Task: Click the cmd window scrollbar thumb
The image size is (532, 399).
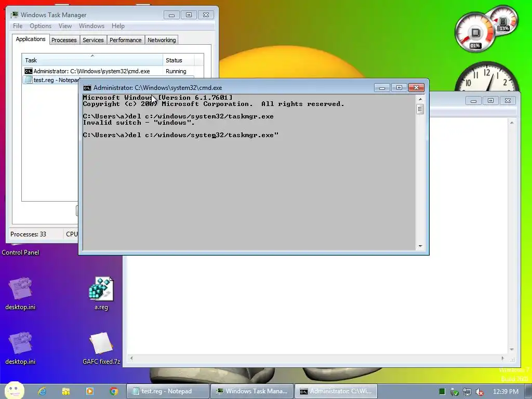Action: pyautogui.click(x=420, y=109)
